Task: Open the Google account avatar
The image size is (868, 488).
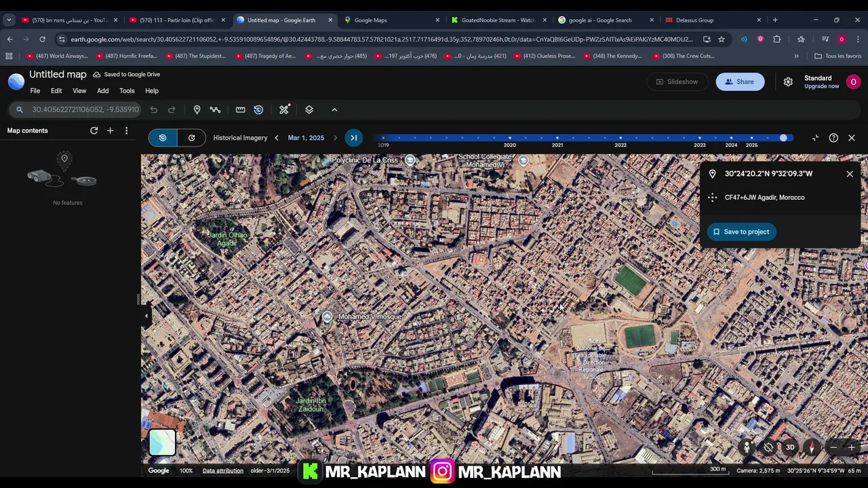Action: pyautogui.click(x=853, y=81)
